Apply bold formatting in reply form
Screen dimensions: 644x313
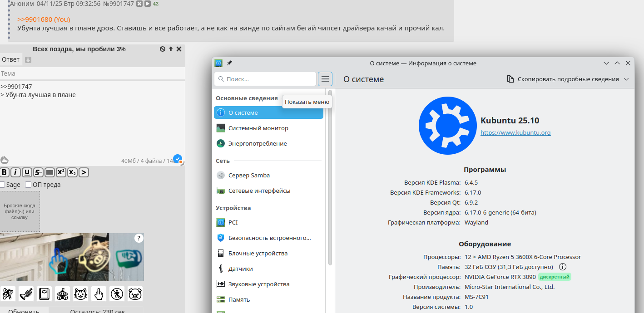pos(5,172)
